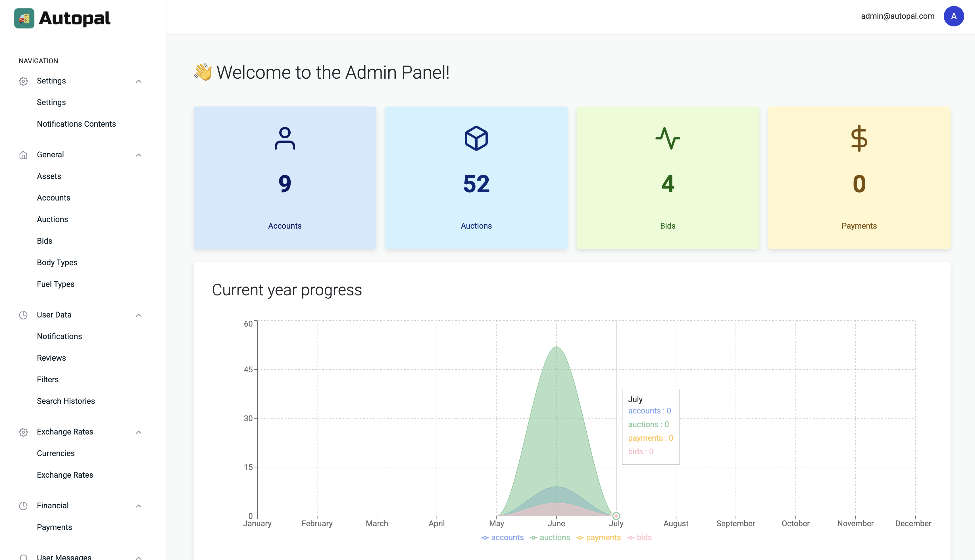Viewport: 975px width, 560px height.
Task: Click the User Data pie chart icon
Action: coord(23,315)
